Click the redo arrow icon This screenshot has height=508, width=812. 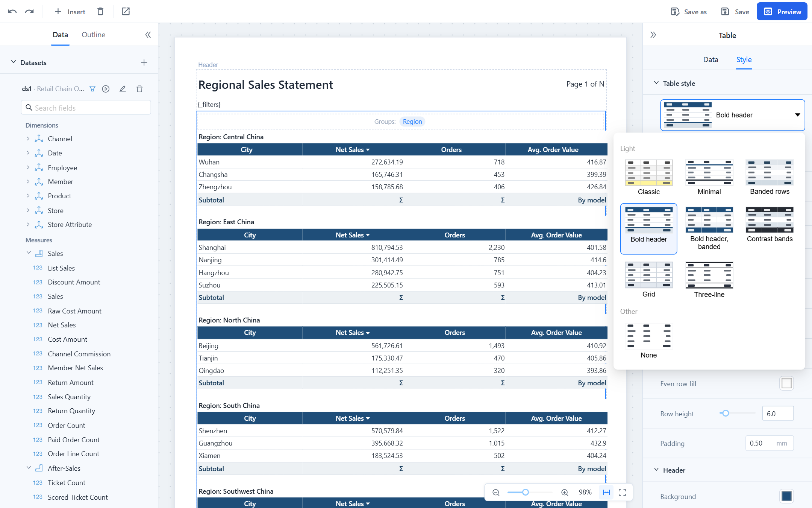29,12
